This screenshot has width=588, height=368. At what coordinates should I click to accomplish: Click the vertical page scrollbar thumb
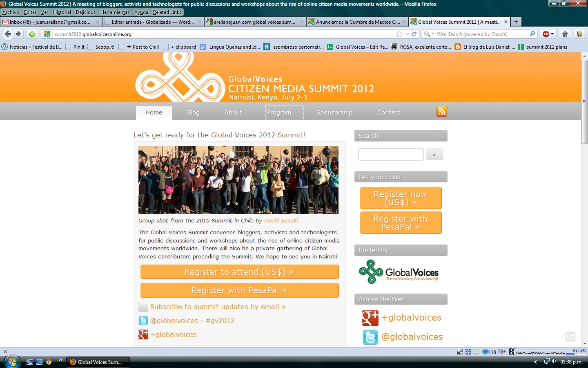pos(584,102)
